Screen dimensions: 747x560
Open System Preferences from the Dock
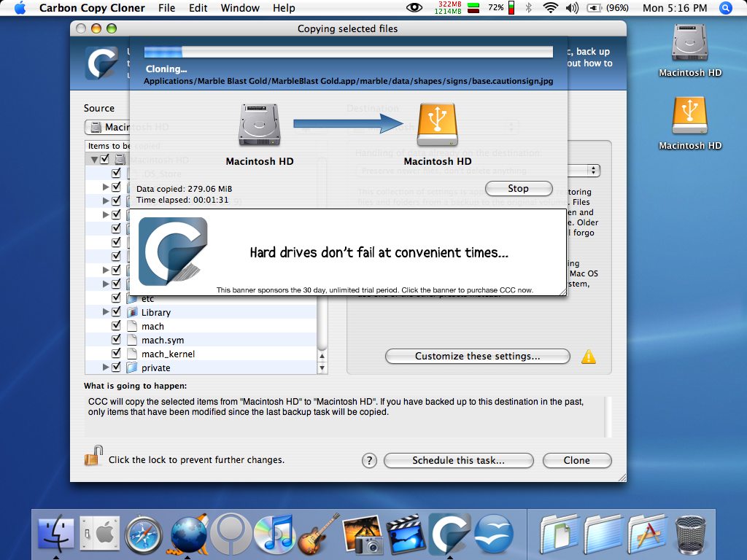[x=99, y=534]
